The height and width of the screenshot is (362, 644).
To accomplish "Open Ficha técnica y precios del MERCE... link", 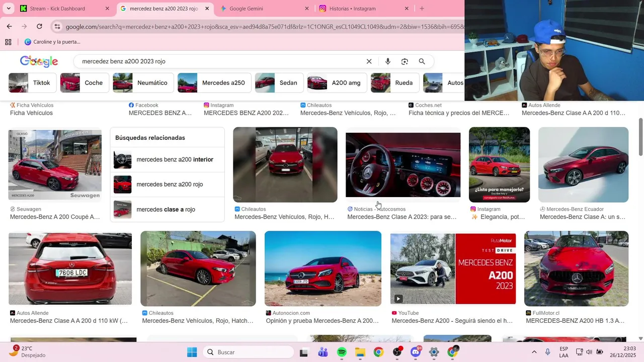I will (x=459, y=113).
